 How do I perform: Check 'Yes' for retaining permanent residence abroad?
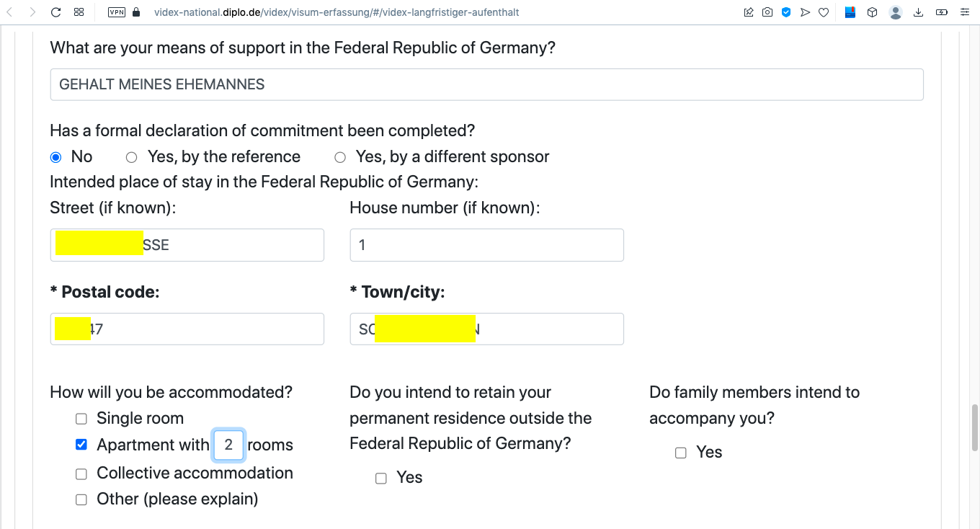click(x=381, y=478)
